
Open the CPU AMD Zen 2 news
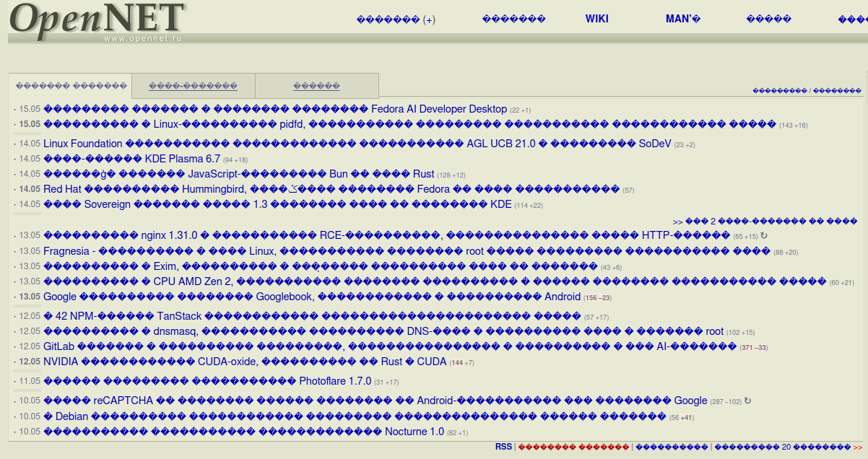click(435, 281)
